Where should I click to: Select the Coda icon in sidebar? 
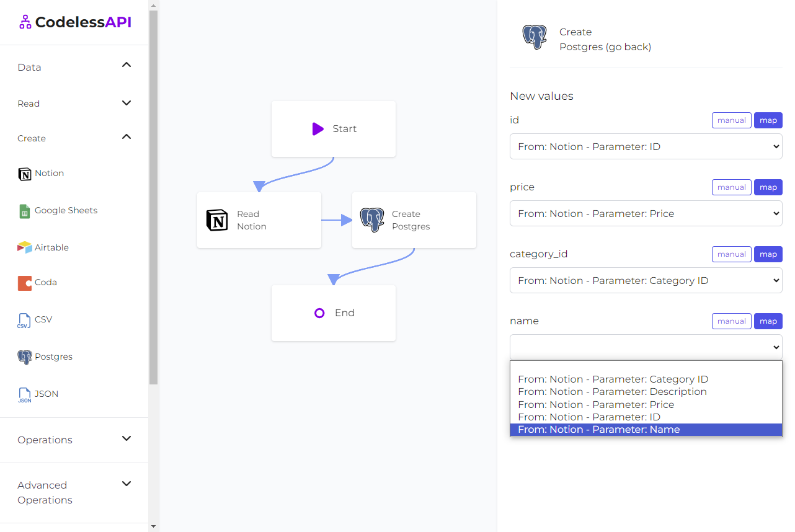tap(25, 283)
